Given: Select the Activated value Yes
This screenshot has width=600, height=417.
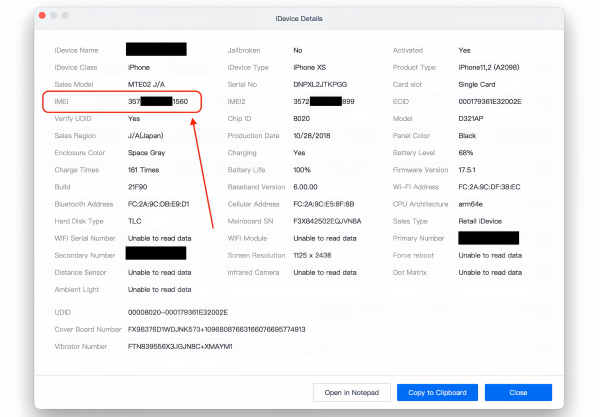Looking at the screenshot, I should tap(464, 50).
